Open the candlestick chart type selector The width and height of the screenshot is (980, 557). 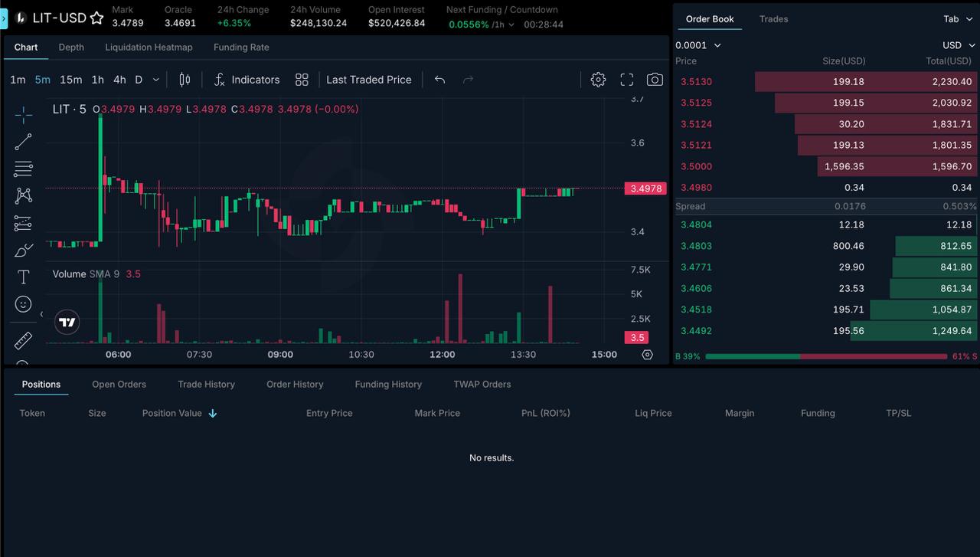(185, 80)
